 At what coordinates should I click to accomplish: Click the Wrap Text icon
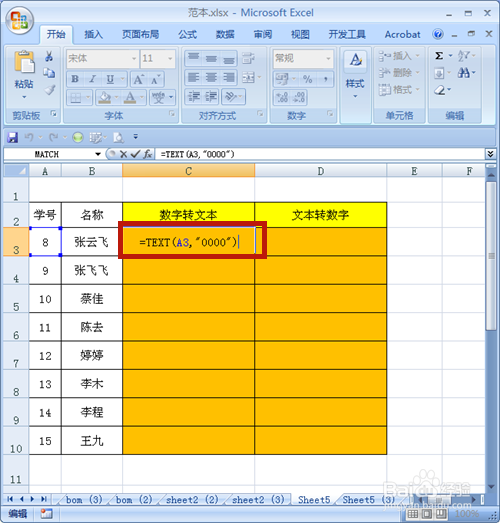click(248, 59)
